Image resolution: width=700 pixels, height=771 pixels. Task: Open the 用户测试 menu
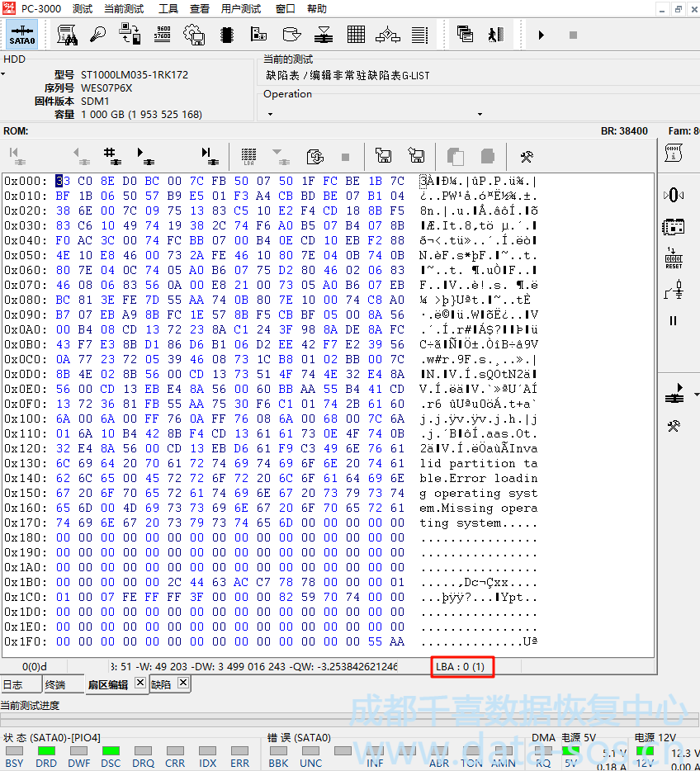click(241, 9)
